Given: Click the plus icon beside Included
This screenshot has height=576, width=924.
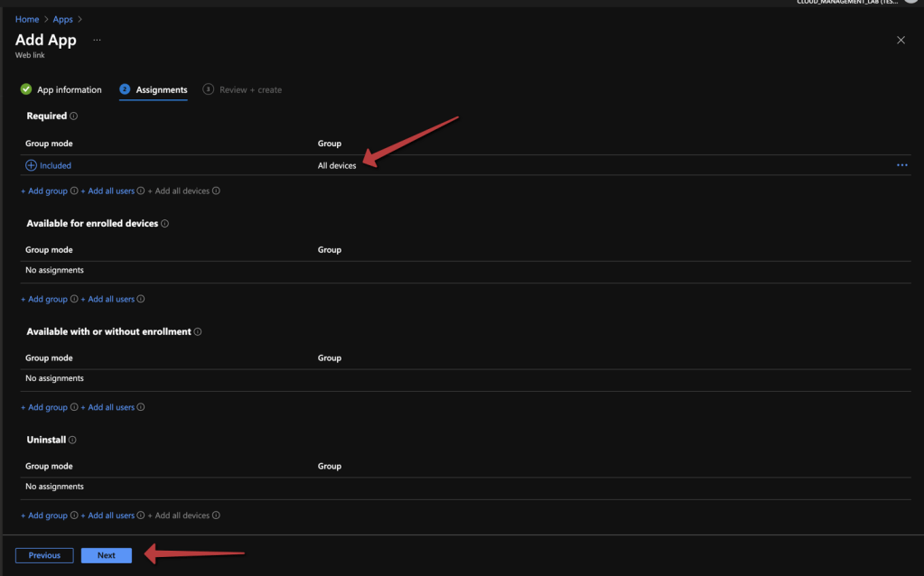Looking at the screenshot, I should tap(31, 165).
